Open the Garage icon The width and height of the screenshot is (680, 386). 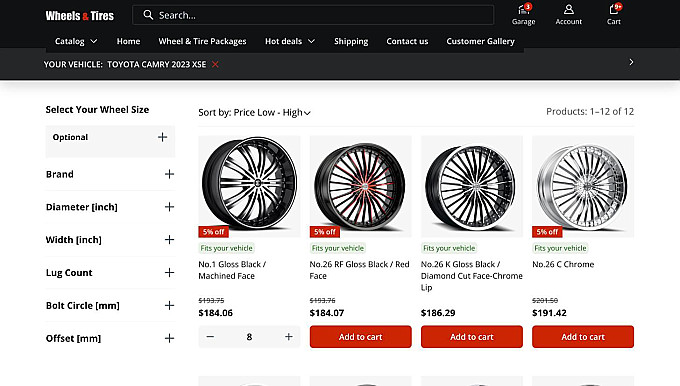click(x=523, y=14)
